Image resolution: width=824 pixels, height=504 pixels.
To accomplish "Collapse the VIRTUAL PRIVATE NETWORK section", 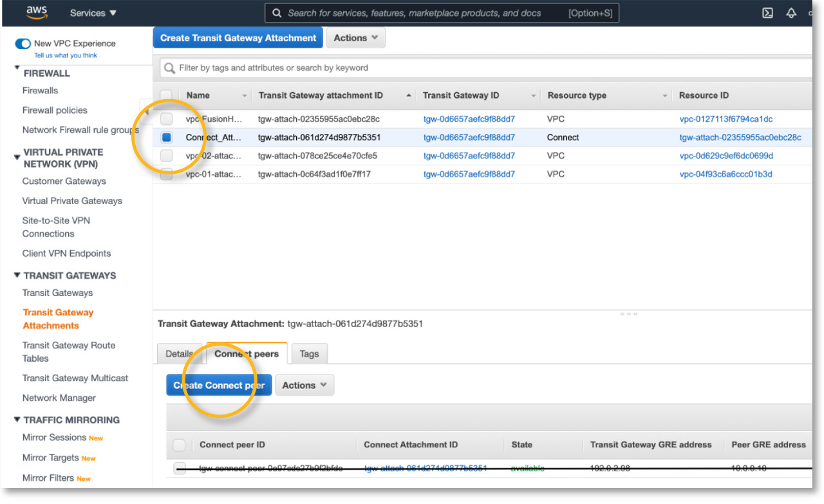I will click(x=17, y=156).
